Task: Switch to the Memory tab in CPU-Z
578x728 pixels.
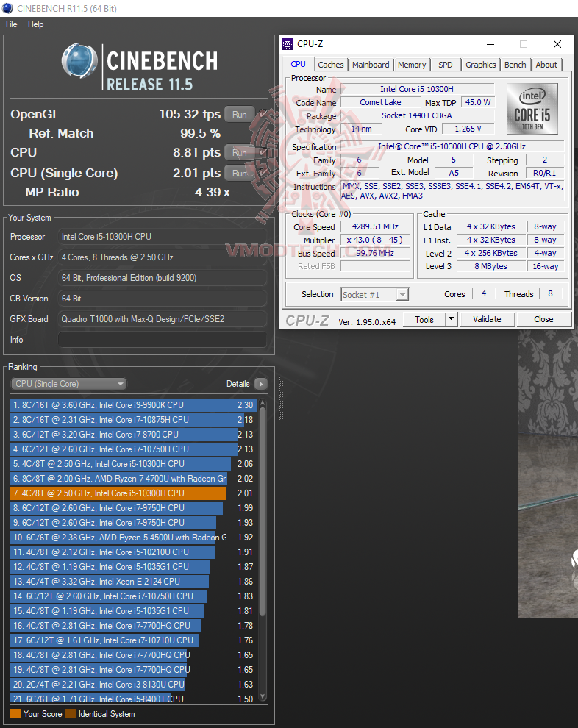Action: [x=412, y=65]
